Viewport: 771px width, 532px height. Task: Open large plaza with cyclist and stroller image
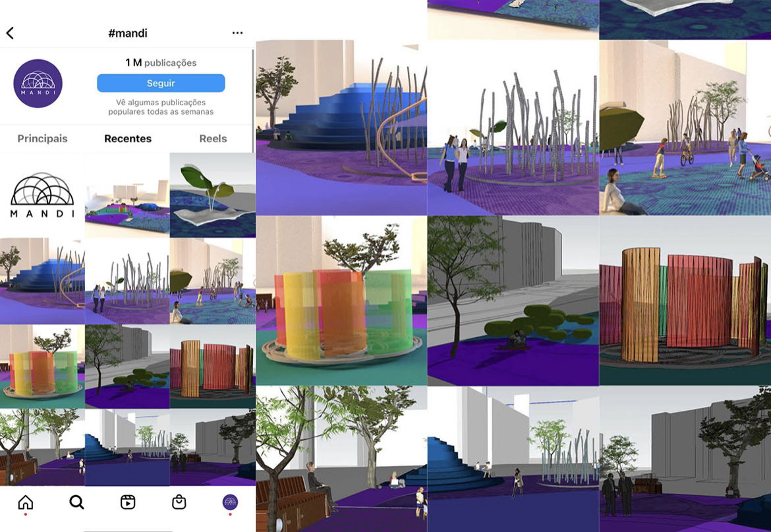(685, 128)
